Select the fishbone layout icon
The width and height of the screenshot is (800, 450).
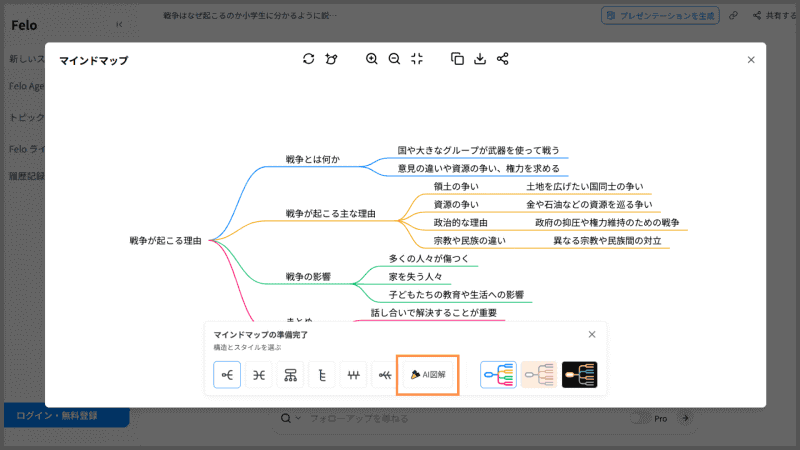(x=385, y=375)
